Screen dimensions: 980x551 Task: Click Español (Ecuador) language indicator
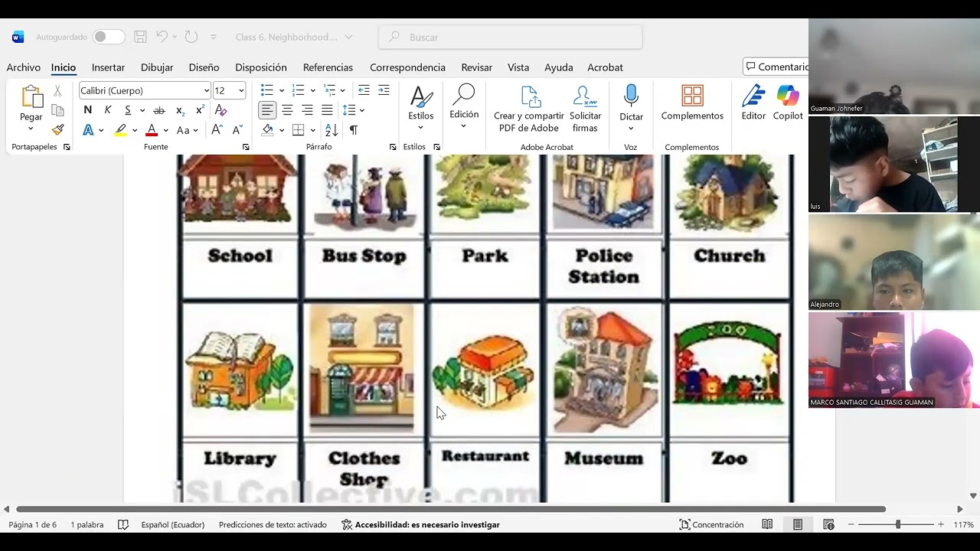173,525
